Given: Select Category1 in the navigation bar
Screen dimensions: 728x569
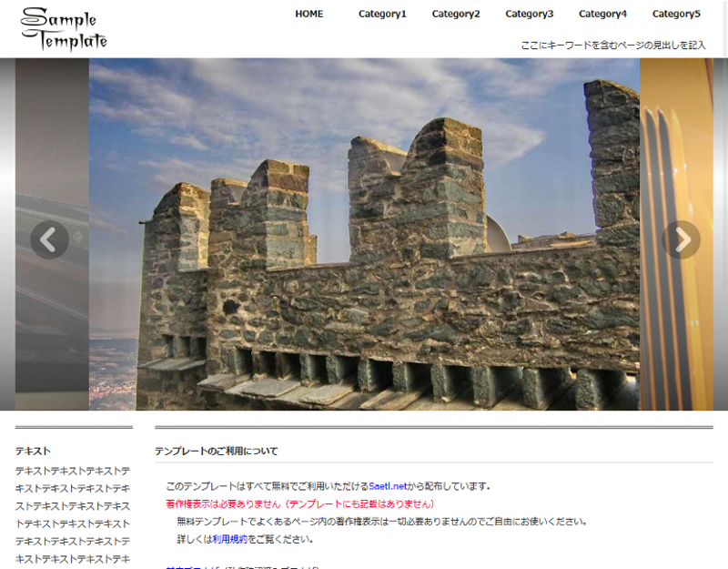Looking at the screenshot, I should [x=382, y=14].
